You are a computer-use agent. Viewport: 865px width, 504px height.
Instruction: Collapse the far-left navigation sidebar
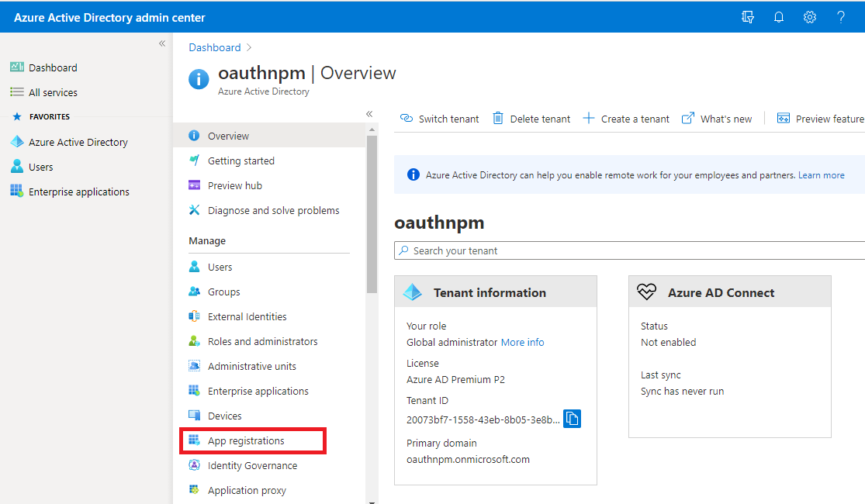[x=162, y=43]
